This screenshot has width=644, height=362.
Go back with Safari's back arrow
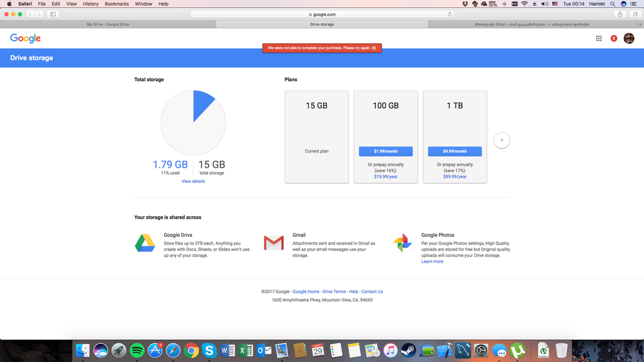click(x=30, y=14)
